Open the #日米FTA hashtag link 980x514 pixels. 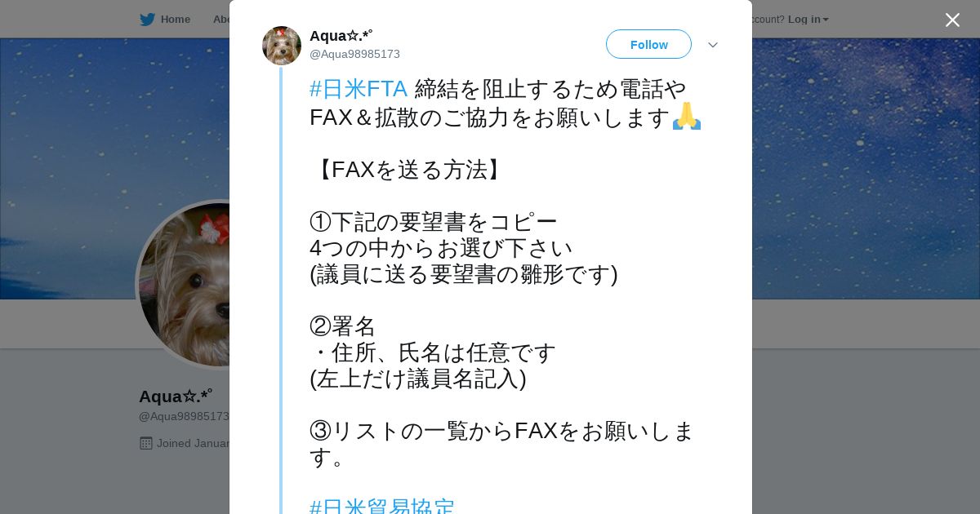[359, 88]
